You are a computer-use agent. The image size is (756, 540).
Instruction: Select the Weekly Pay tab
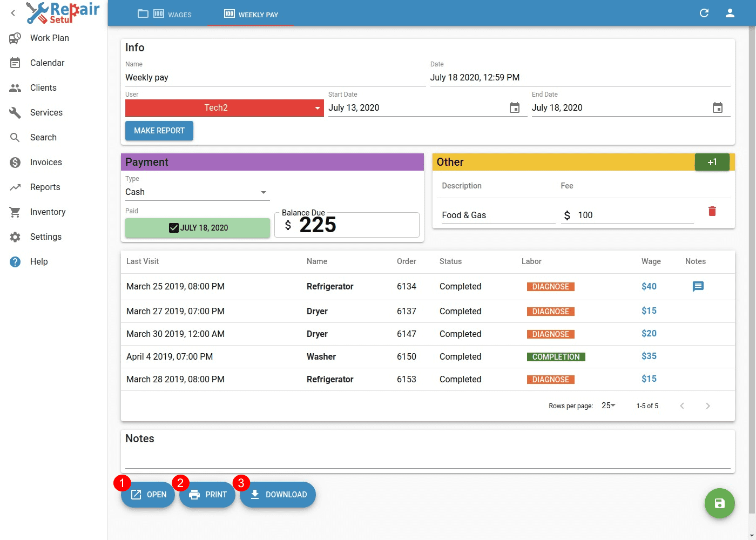pyautogui.click(x=251, y=14)
